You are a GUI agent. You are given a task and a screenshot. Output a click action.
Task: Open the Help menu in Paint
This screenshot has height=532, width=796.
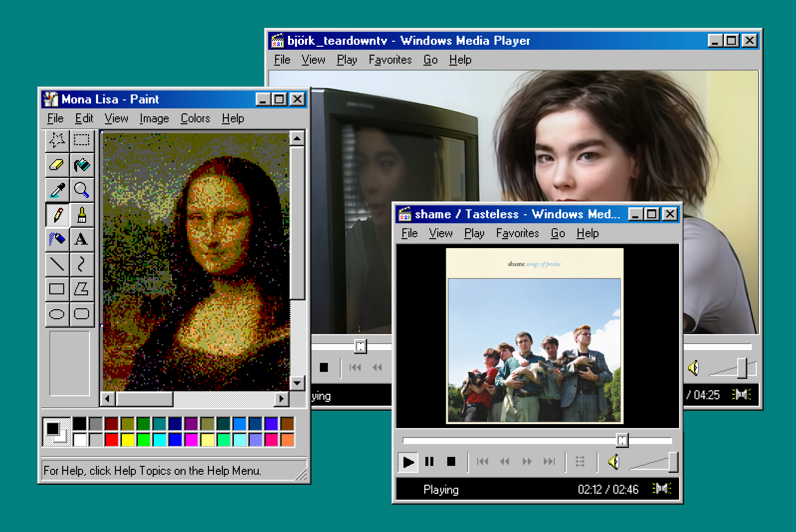coord(233,119)
